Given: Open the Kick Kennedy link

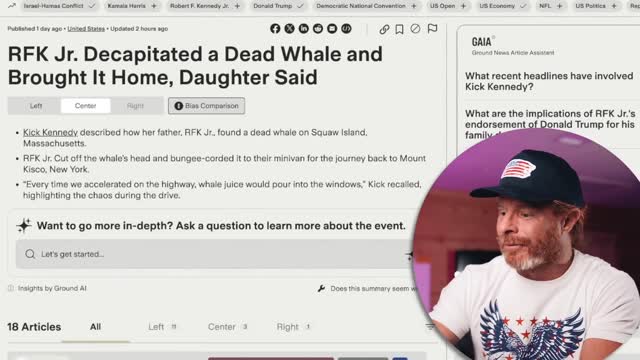Looking at the screenshot, I should 50,132.
